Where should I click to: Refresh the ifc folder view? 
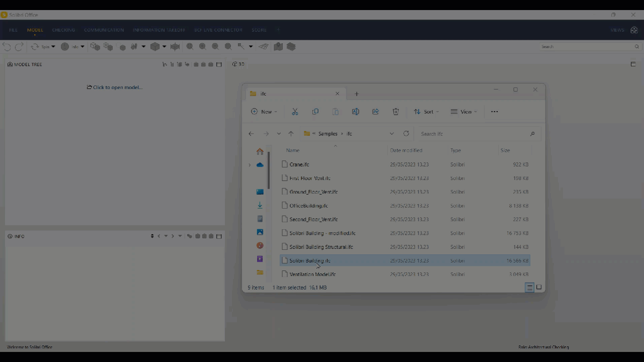pos(406,134)
